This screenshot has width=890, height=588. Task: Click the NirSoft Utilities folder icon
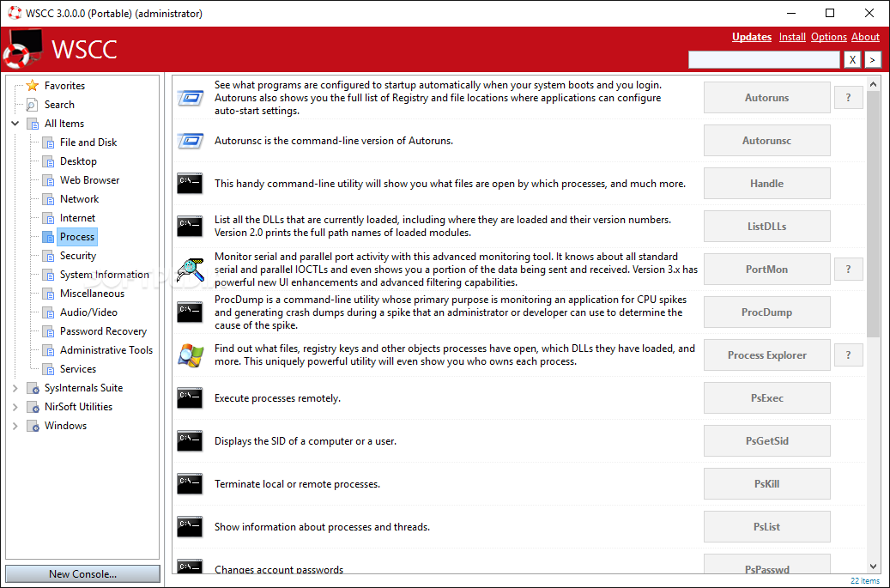(x=33, y=407)
